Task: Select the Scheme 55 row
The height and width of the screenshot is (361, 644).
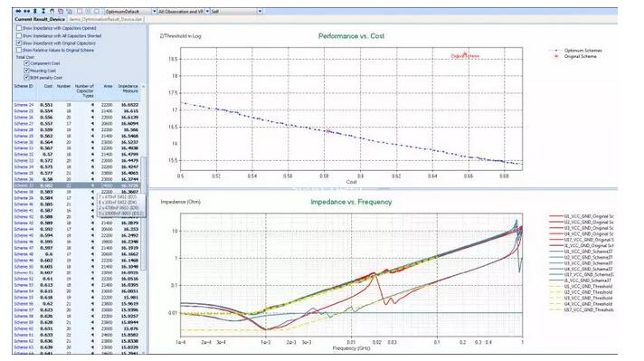Action: point(77,298)
